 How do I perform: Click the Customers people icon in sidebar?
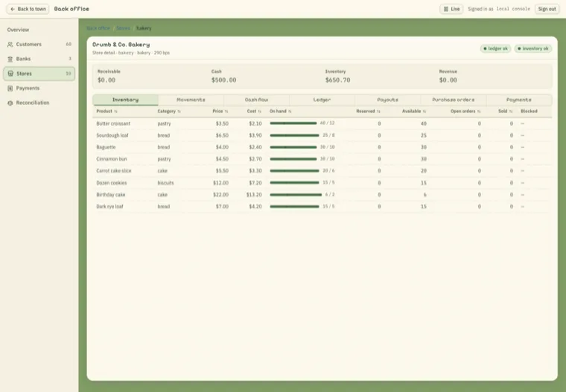(x=10, y=45)
